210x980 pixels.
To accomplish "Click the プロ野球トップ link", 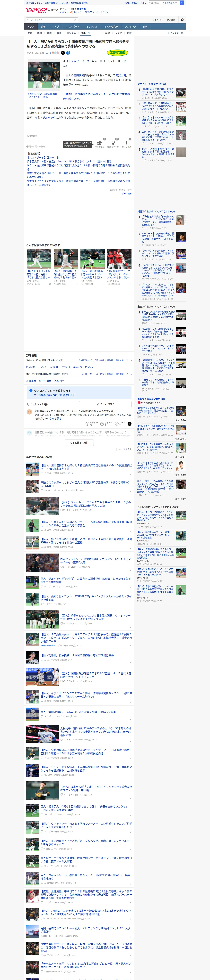I will [x=85, y=360].
